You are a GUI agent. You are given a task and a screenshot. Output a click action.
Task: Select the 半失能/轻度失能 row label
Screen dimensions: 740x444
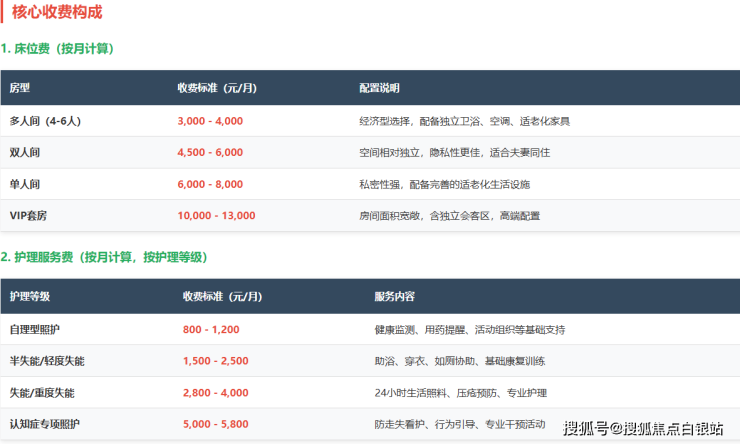click(x=47, y=361)
